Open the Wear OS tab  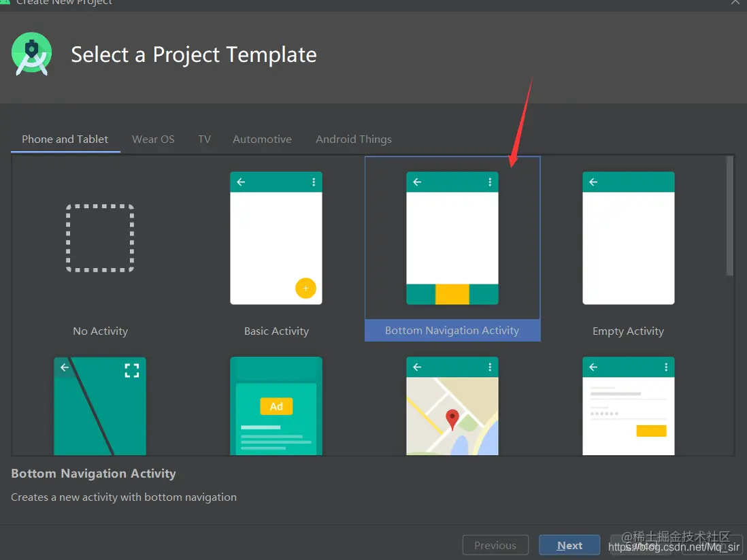[153, 139]
